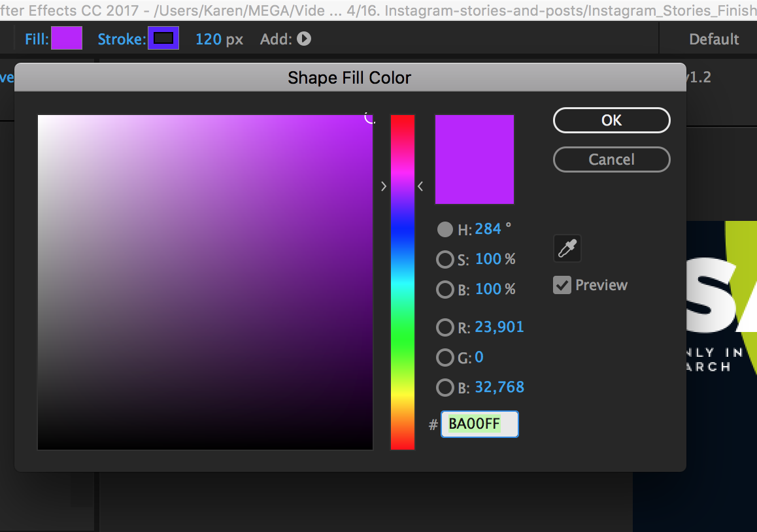Select the R red radio button

click(x=445, y=327)
